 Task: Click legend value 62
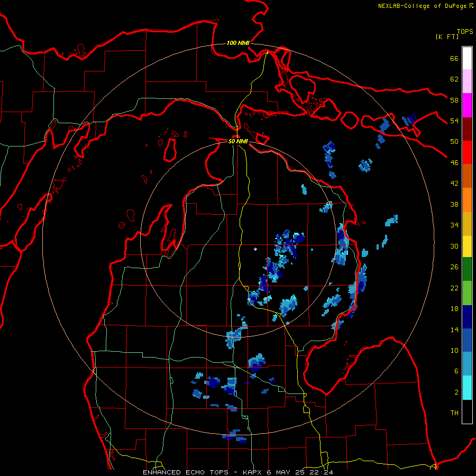(x=454, y=79)
